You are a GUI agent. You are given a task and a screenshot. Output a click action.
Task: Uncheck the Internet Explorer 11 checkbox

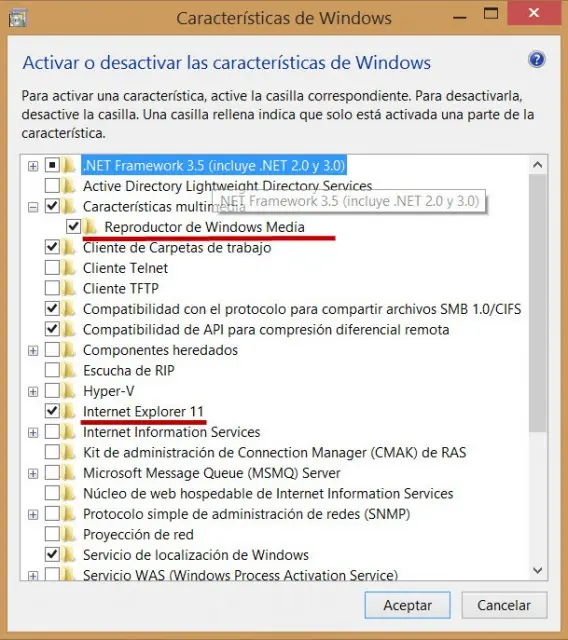[52, 411]
